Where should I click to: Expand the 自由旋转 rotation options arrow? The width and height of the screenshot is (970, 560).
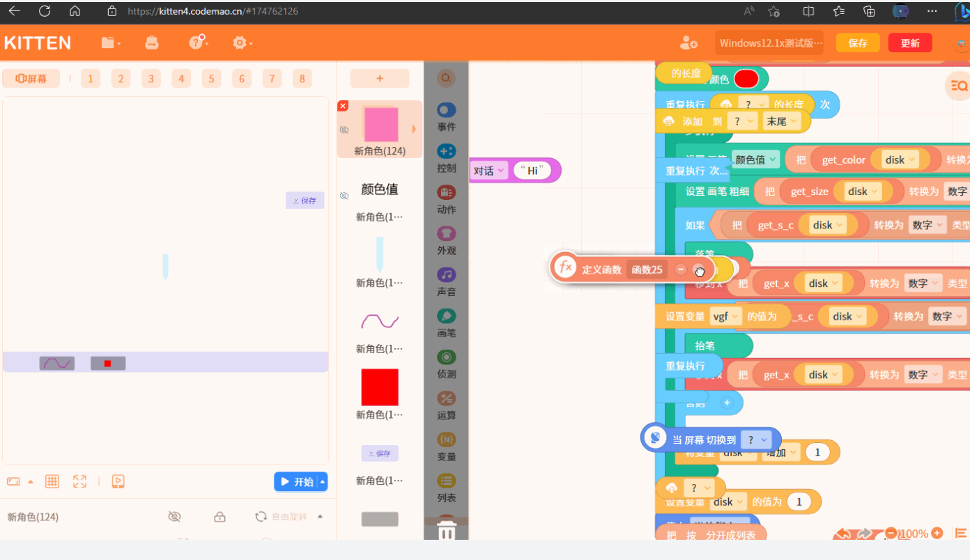click(320, 517)
